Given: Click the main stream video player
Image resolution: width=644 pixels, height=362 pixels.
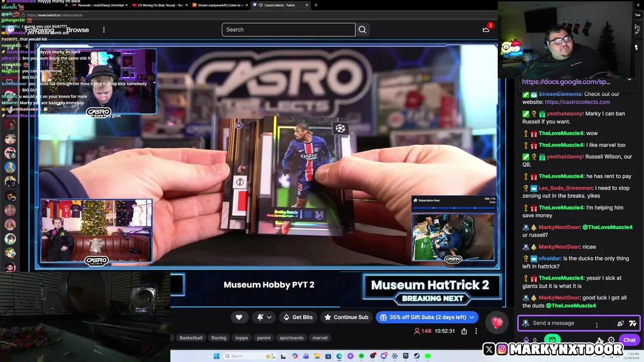Looking at the screenshot, I should 268,157.
